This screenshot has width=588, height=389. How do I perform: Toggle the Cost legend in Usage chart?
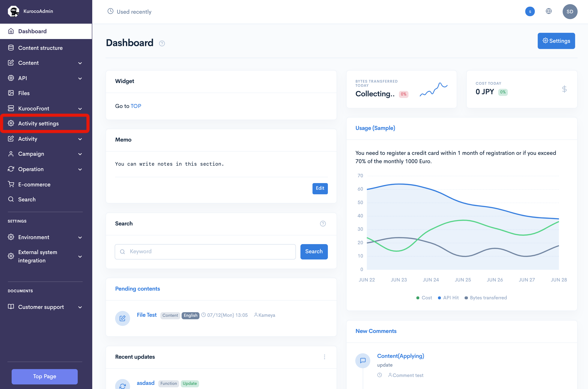pos(424,297)
